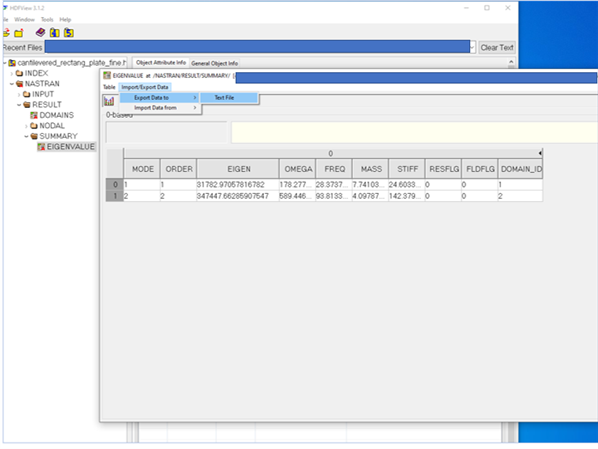Expand the NODAL group
The width and height of the screenshot is (598, 449).
(26, 126)
